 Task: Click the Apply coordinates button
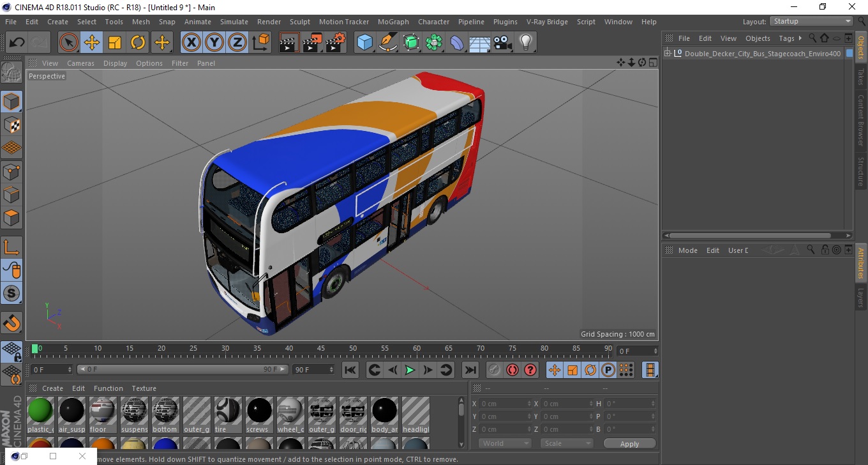629,444
